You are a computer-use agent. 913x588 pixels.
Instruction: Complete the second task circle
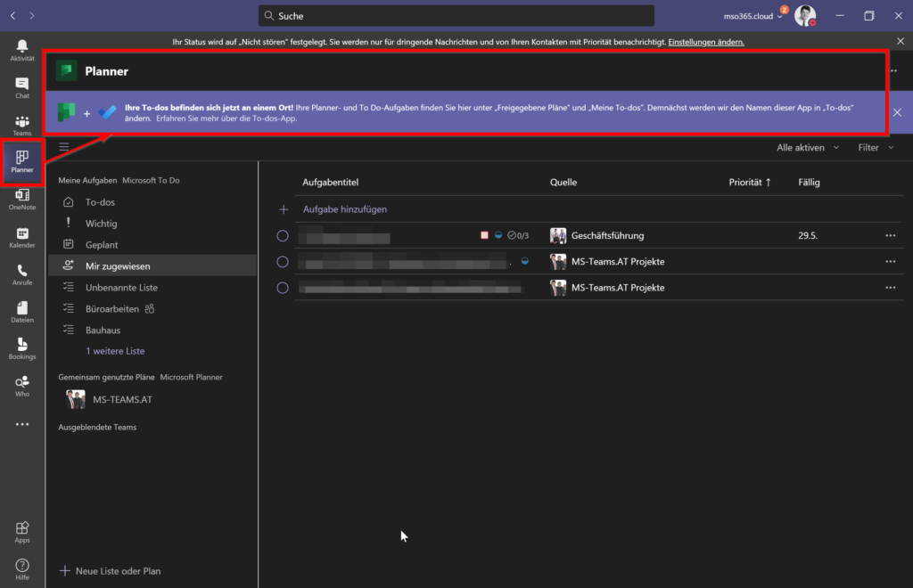[283, 262]
